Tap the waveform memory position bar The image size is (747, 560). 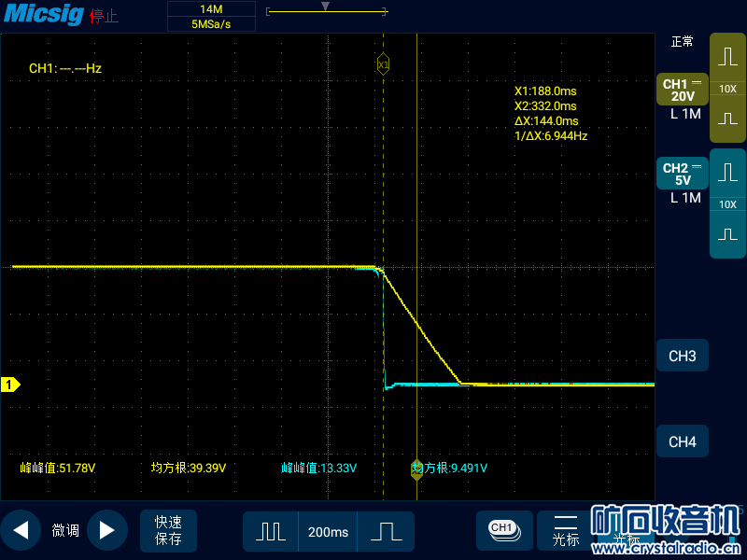tap(327, 11)
